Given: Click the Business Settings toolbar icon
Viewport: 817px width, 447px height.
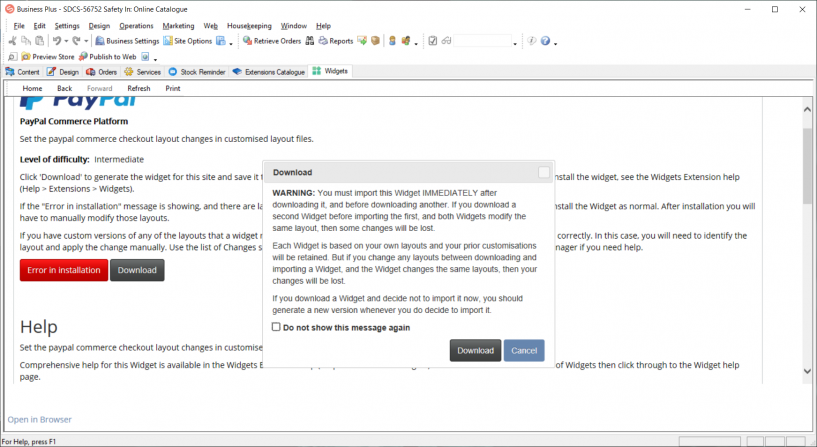Looking at the screenshot, I should [x=101, y=41].
